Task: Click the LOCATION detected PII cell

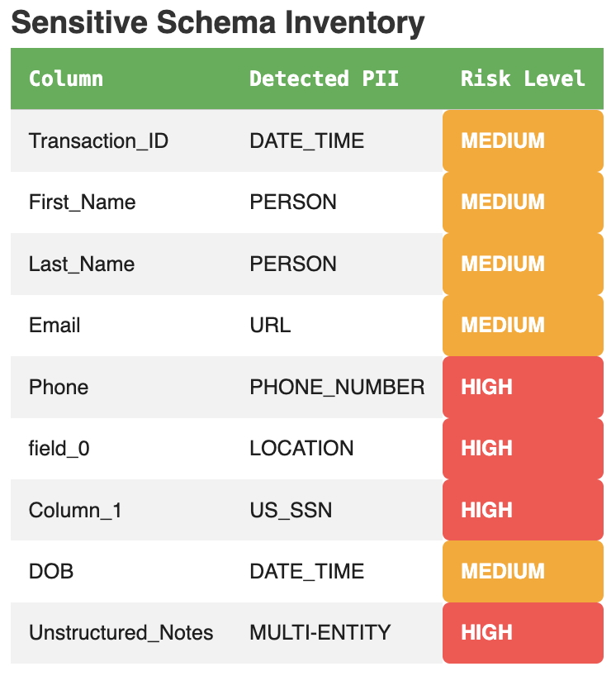Action: pyautogui.click(x=301, y=449)
